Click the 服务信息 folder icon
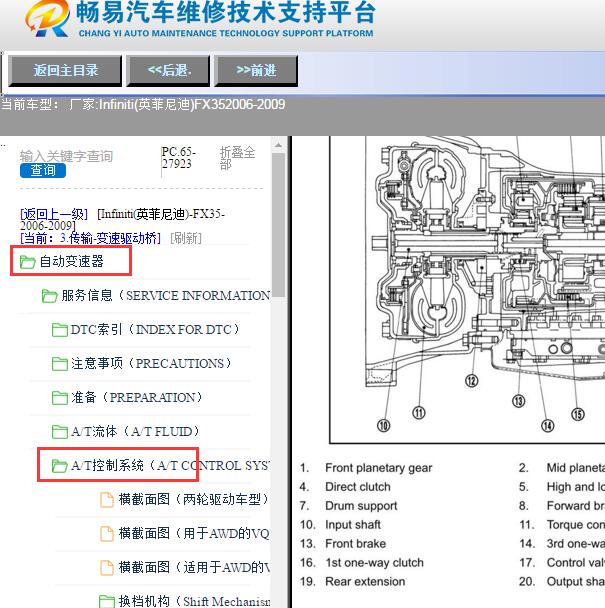Image resolution: width=605 pixels, height=608 pixels. [49, 296]
